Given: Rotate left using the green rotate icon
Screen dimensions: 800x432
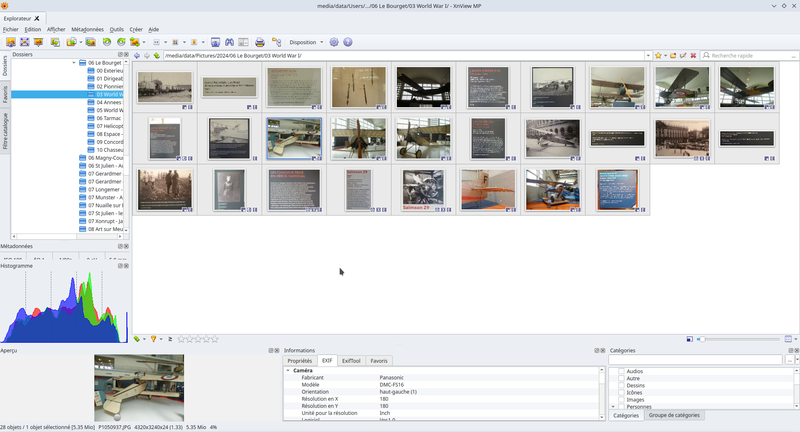Looking at the screenshot, I should click(x=106, y=43).
